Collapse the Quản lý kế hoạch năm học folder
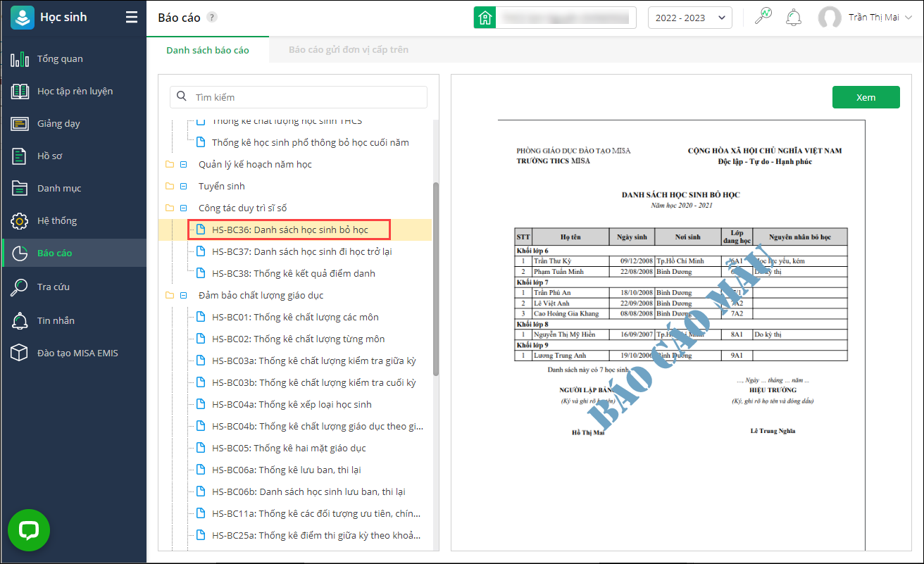The image size is (924, 564). coord(184,164)
